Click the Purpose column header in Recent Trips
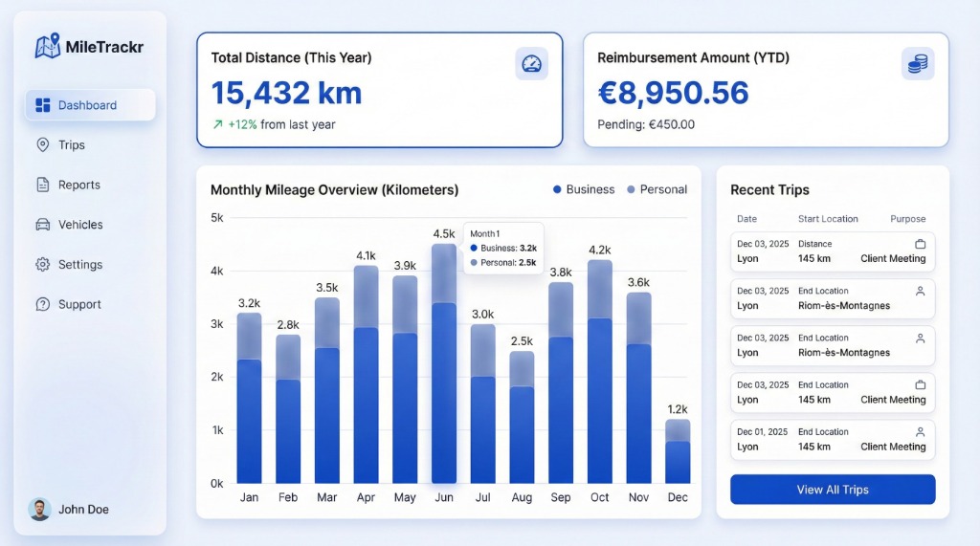 tap(907, 219)
